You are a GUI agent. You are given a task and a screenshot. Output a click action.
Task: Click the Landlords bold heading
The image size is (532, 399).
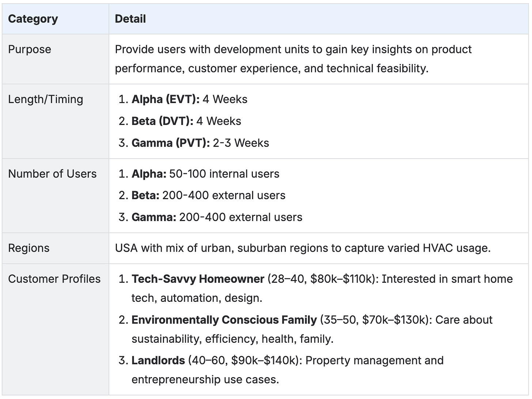(158, 361)
